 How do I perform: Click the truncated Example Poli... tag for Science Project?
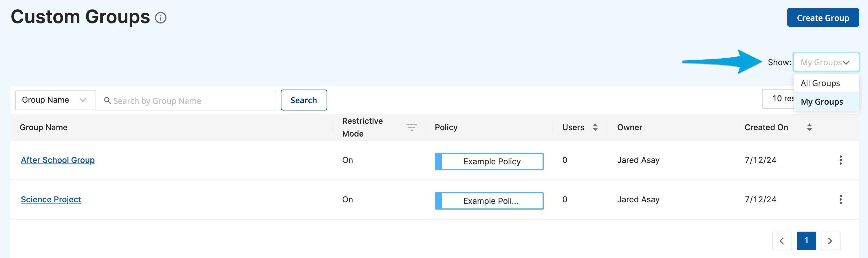click(489, 201)
